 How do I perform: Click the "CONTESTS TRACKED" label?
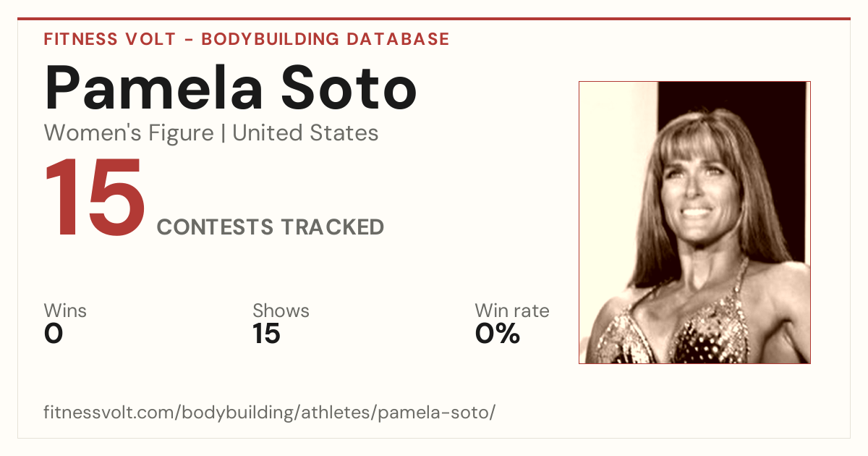pos(271,227)
